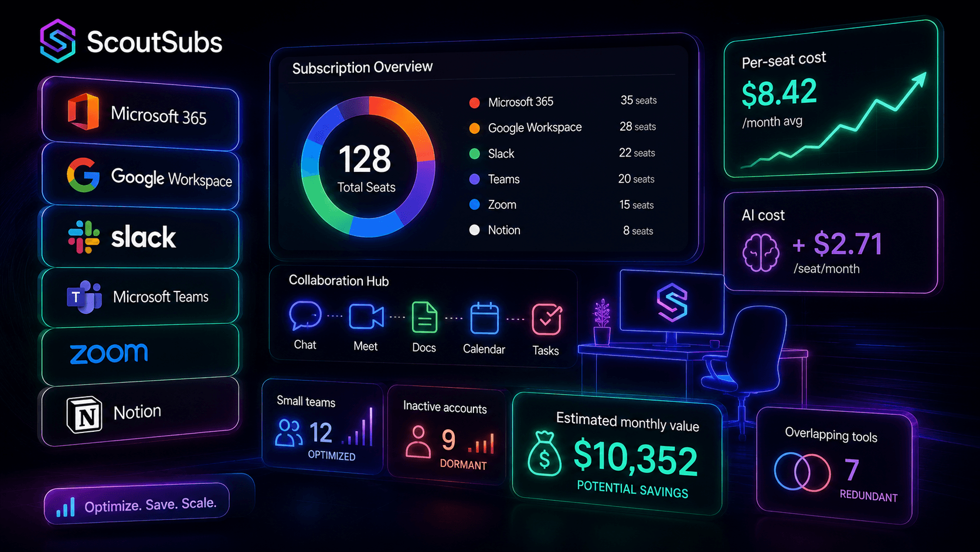
Task: Open the Inactive accounts card
Action: coord(447,434)
